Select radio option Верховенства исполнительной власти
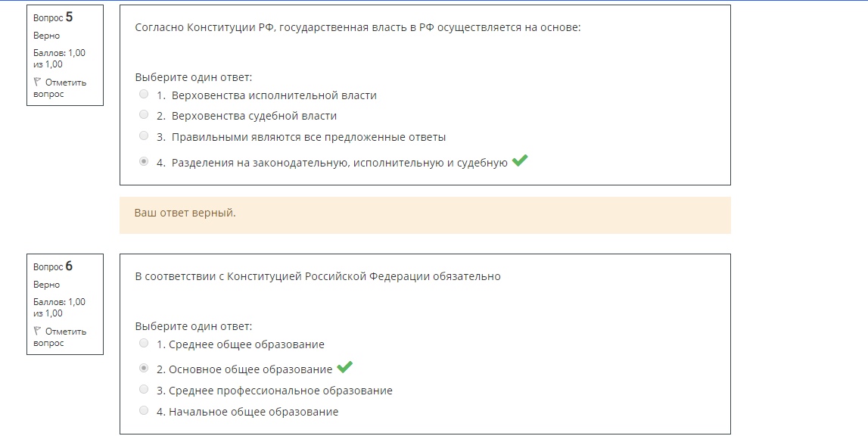This screenshot has width=868, height=436. 144,94
